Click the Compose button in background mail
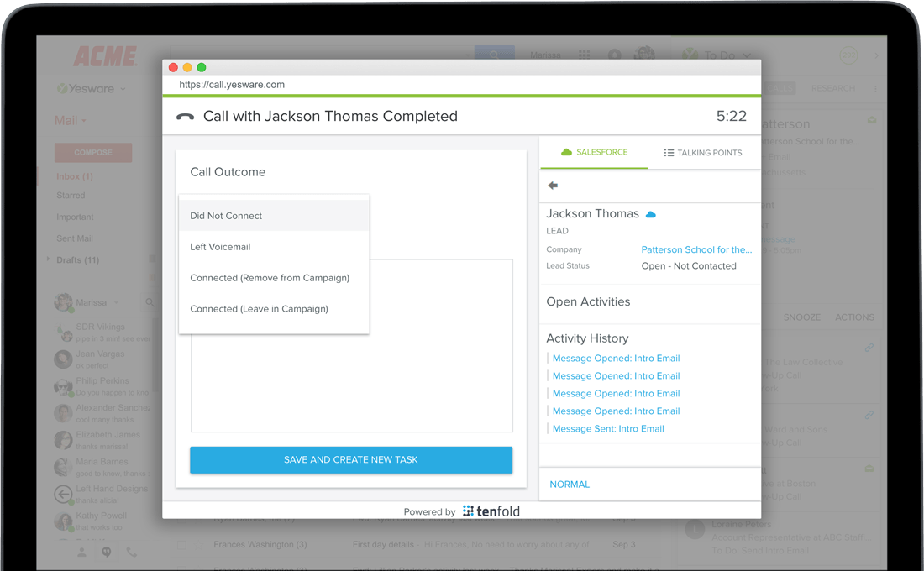Viewport: 924px width, 571px height. click(93, 153)
